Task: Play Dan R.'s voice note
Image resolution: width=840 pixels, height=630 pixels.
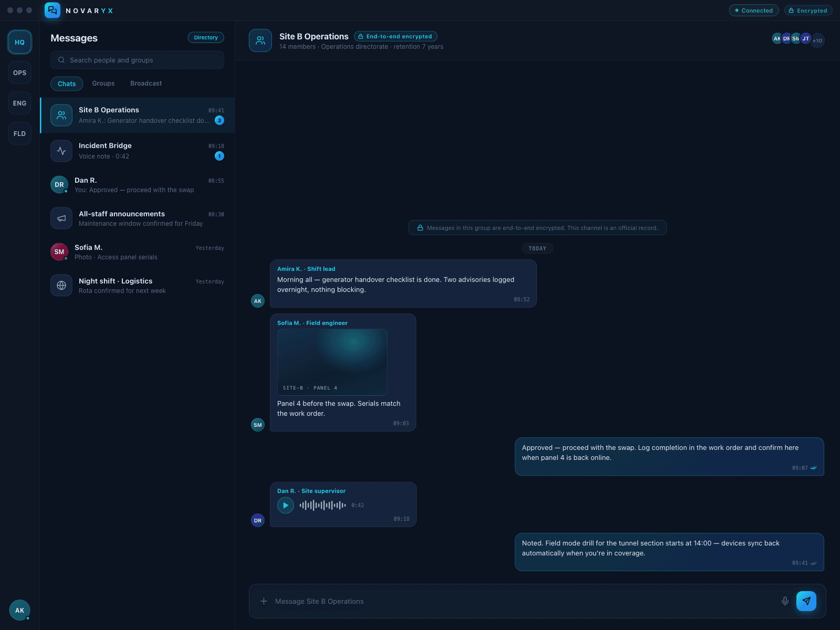Action: 286,505
